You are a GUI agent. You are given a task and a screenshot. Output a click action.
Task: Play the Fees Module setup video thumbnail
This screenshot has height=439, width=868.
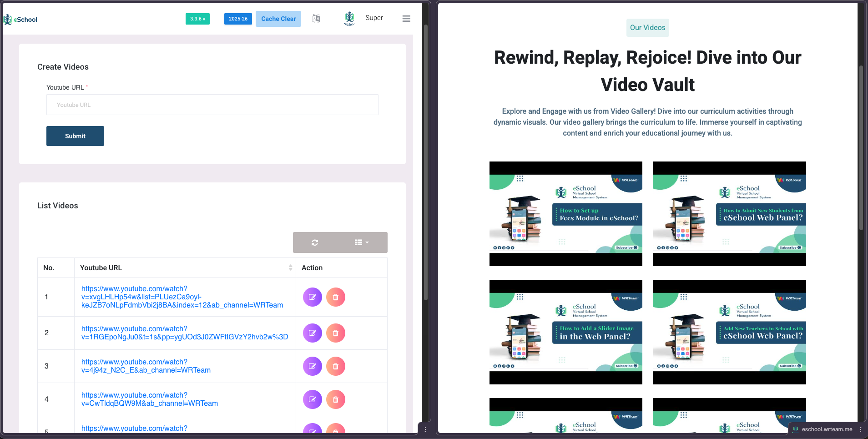coord(565,214)
